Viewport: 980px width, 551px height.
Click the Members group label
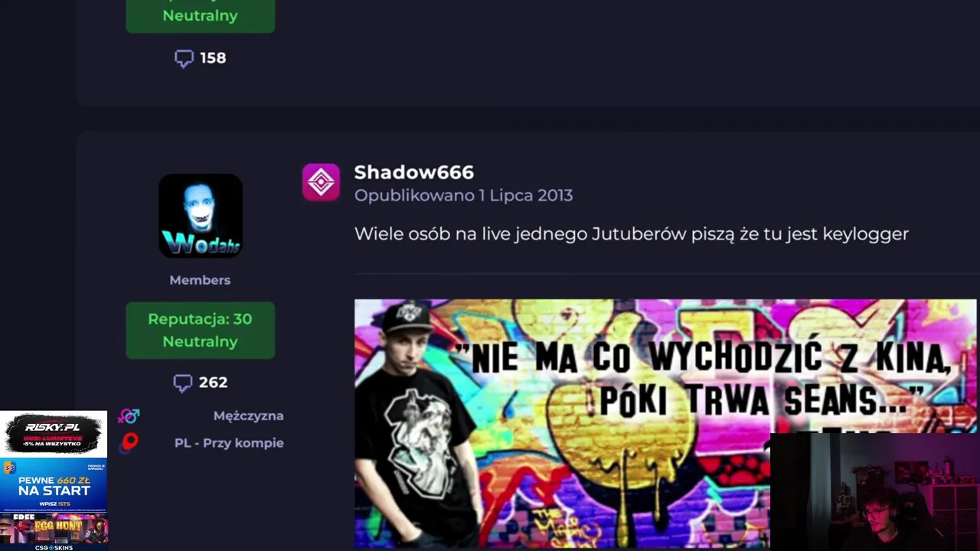tap(200, 280)
